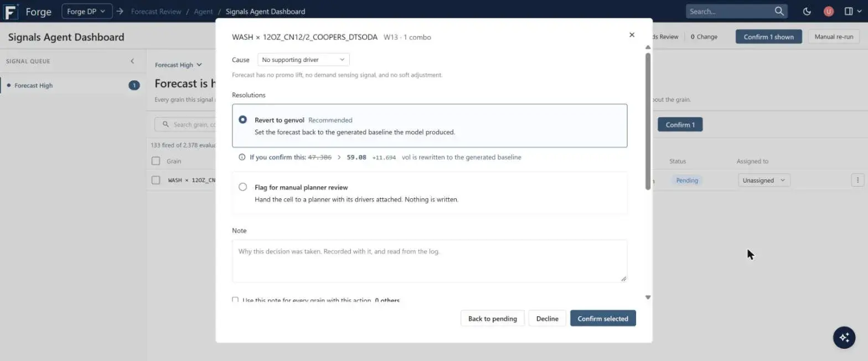This screenshot has width=868, height=361.
Task: Check Use this note for every grain
Action: coord(235,301)
